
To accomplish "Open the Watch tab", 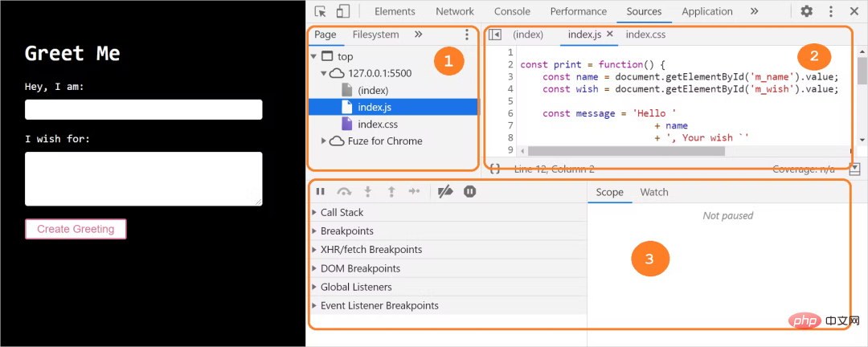I will [654, 192].
